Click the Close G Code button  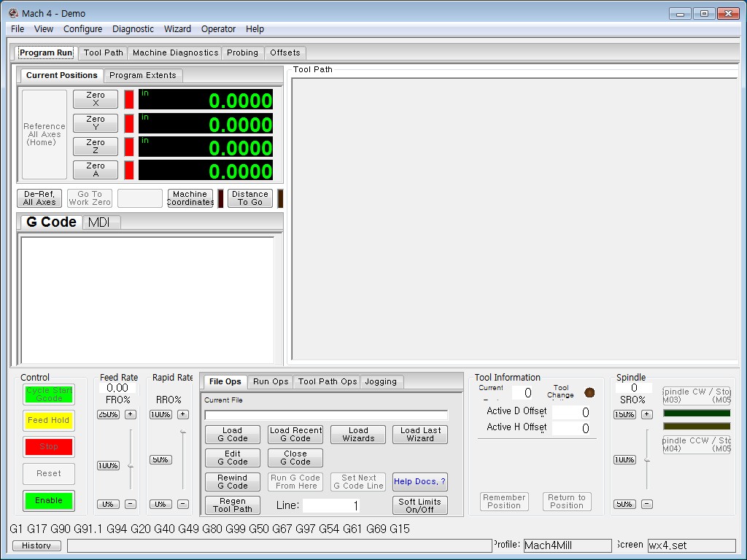click(295, 458)
